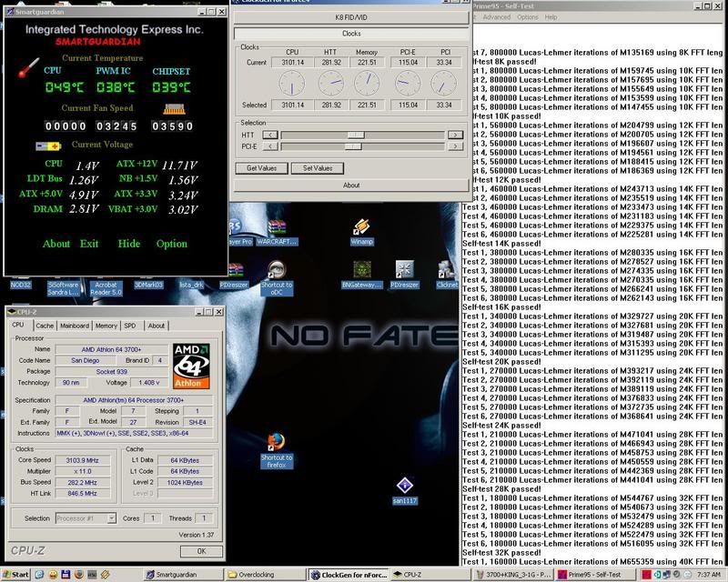
Task: Switch to the Cache tab in CPU-Z
Action: 45,326
